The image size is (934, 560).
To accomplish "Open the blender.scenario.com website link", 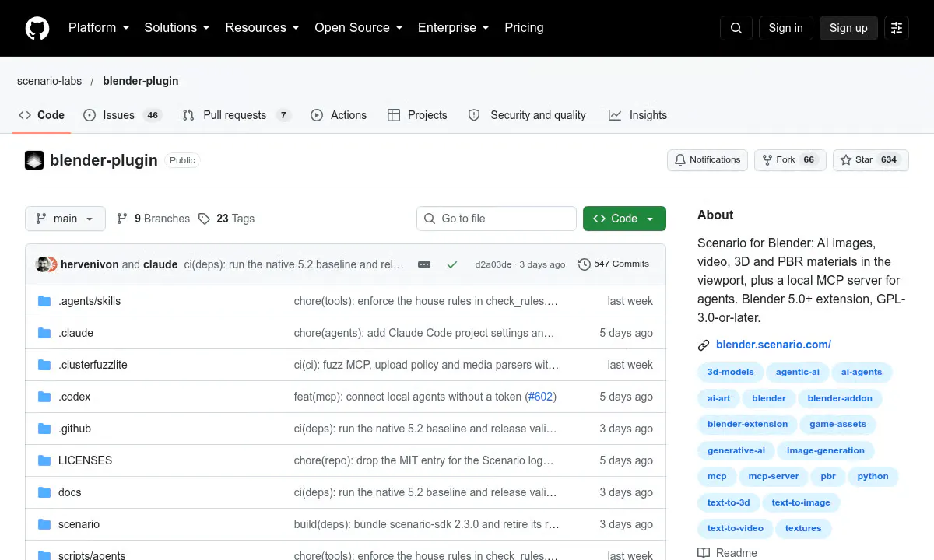I will (x=774, y=345).
